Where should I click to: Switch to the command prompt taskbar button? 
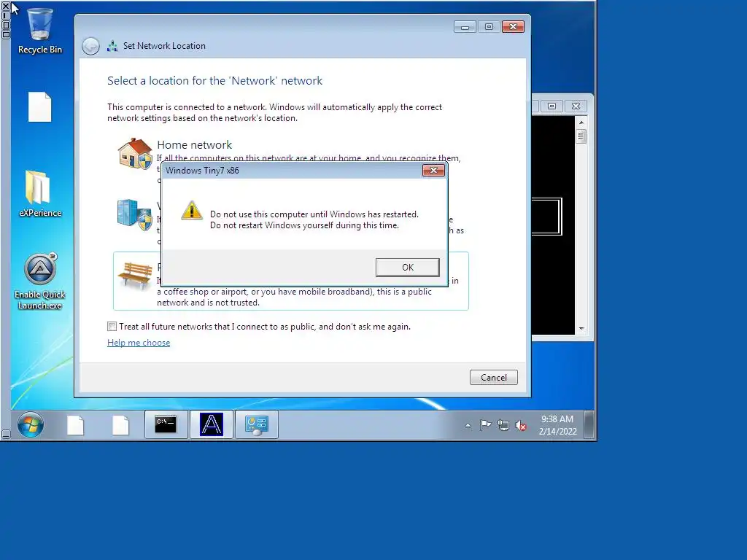(x=166, y=424)
